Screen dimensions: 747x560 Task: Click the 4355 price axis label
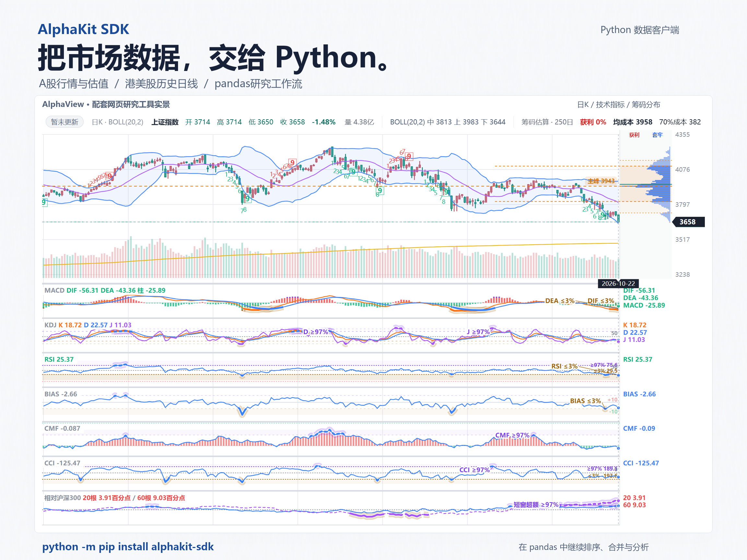click(x=682, y=134)
